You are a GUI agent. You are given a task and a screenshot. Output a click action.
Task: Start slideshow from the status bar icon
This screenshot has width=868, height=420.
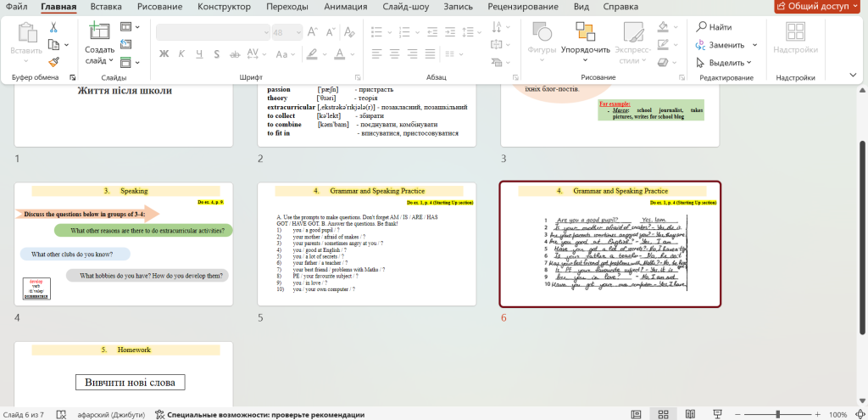pos(719,414)
